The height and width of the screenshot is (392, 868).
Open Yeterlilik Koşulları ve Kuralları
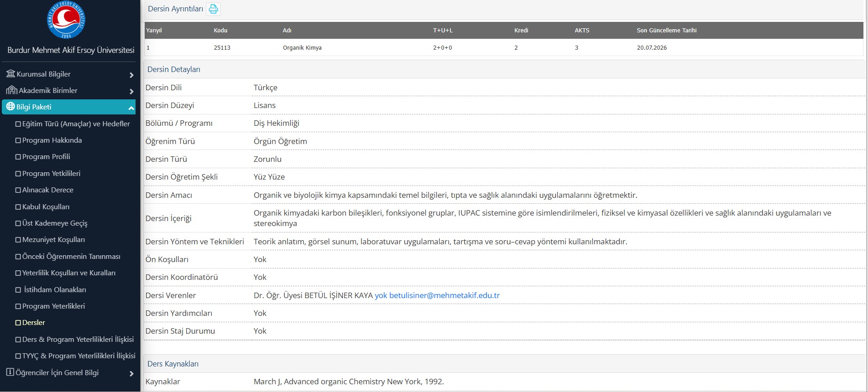click(x=69, y=273)
